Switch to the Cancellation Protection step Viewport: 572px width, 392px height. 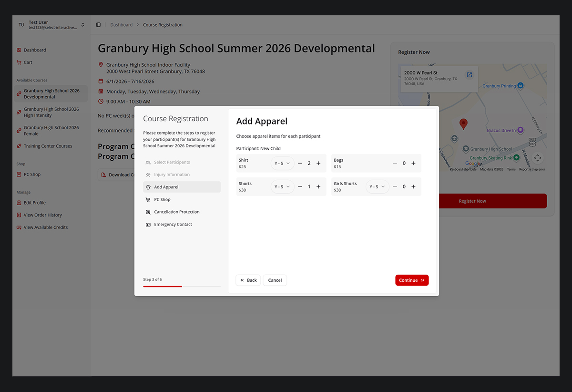(x=148, y=212)
